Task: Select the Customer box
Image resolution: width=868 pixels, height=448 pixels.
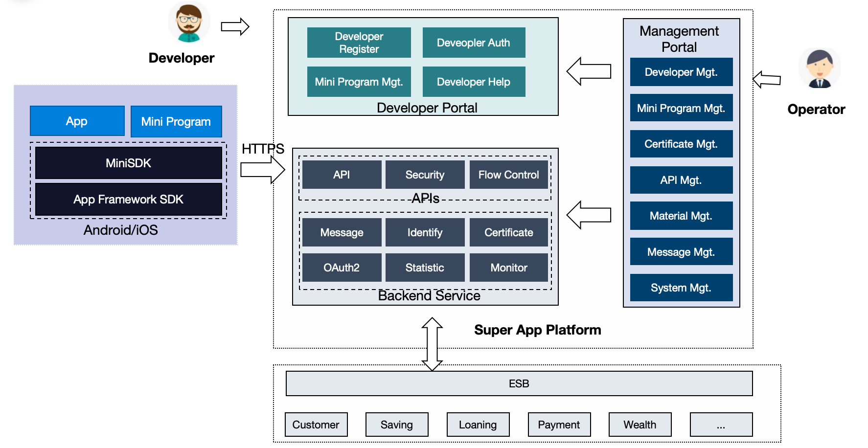Action: click(x=316, y=425)
